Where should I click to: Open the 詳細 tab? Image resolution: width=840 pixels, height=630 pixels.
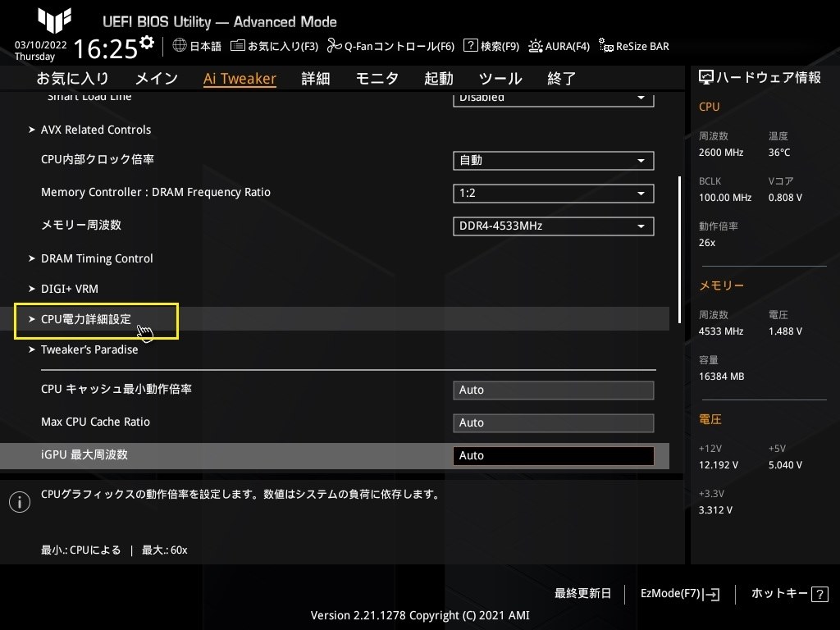[316, 79]
